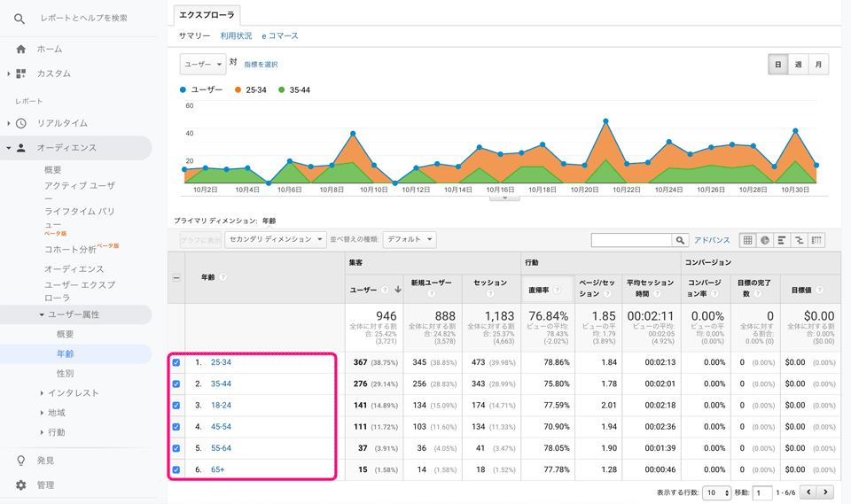Click the 移動 page number field
This screenshot has height=504, width=851.
tap(762, 492)
